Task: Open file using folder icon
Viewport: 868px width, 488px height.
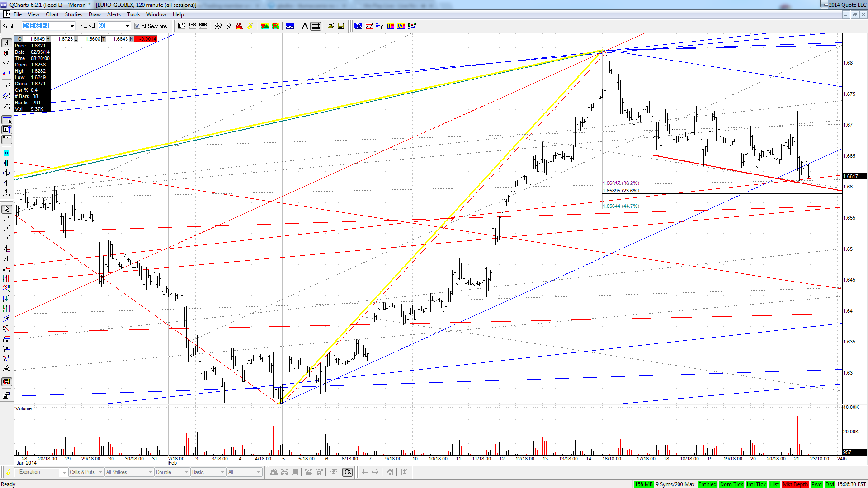Action: [x=330, y=26]
